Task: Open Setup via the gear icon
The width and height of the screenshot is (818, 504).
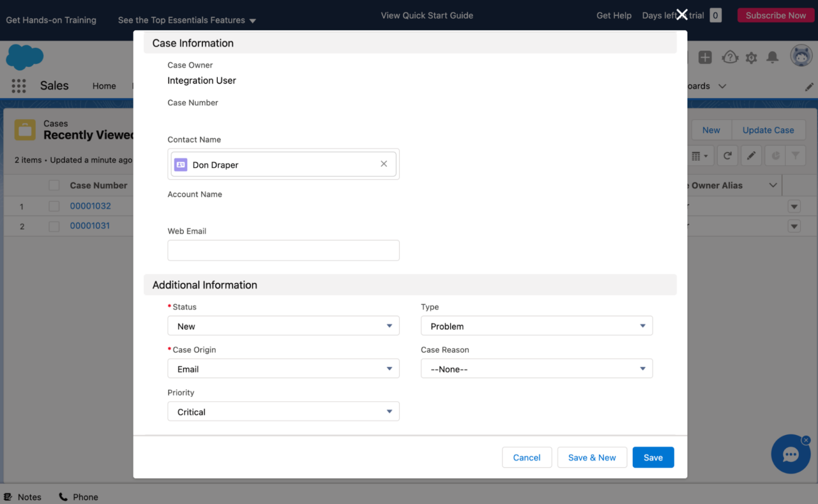Action: pos(751,57)
